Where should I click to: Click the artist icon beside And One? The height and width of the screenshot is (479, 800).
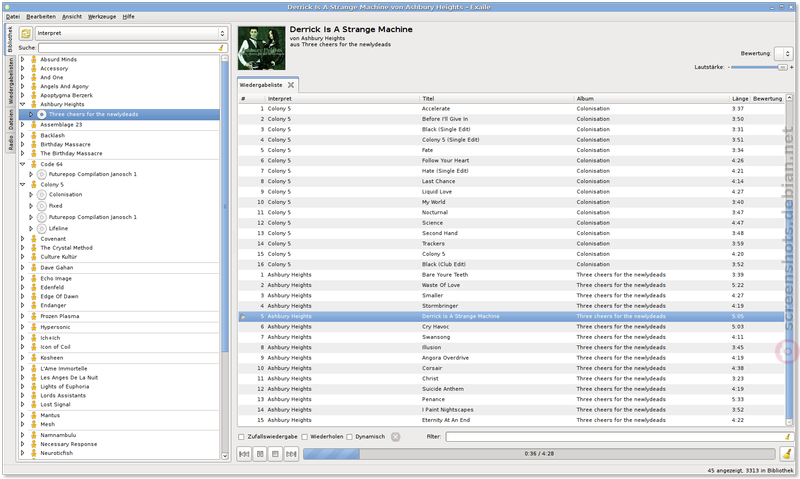(x=34, y=78)
